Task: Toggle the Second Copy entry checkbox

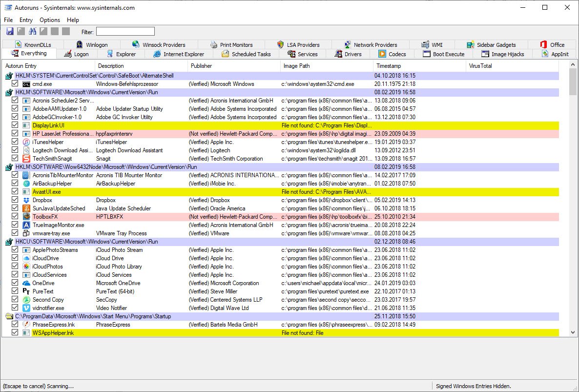Action: point(15,300)
